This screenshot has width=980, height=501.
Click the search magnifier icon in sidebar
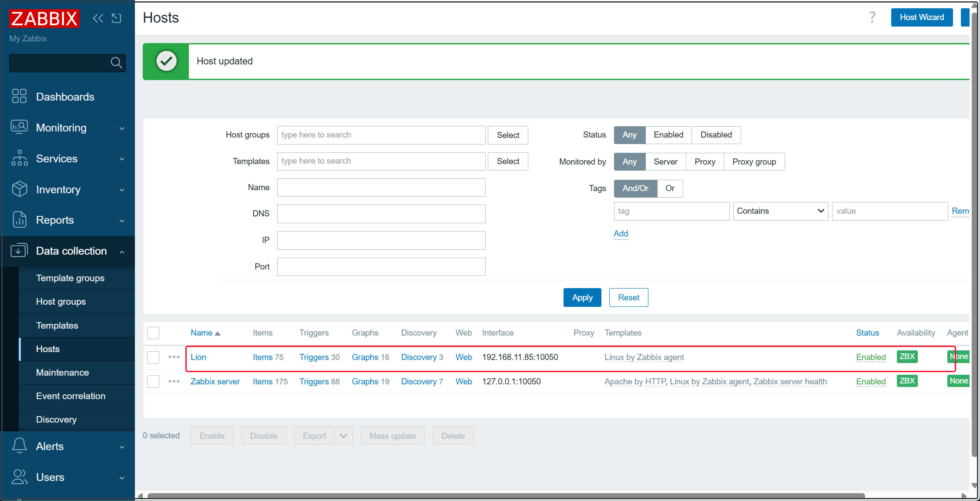pos(116,63)
